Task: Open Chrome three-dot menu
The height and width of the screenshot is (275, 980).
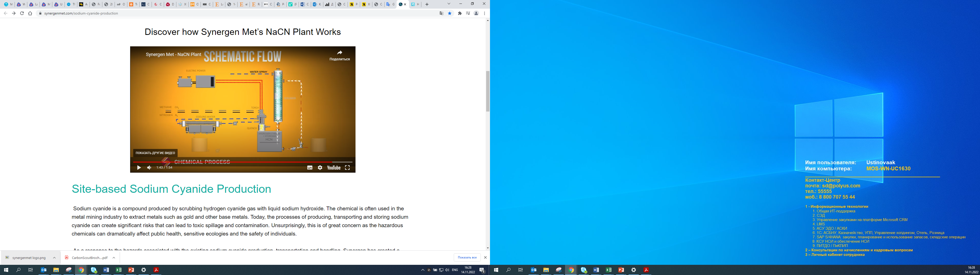Action: (x=484, y=13)
